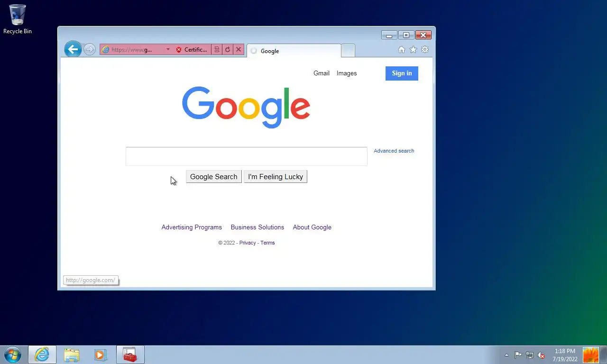Select the Google tab
This screenshot has width=607, height=364.
click(x=294, y=51)
